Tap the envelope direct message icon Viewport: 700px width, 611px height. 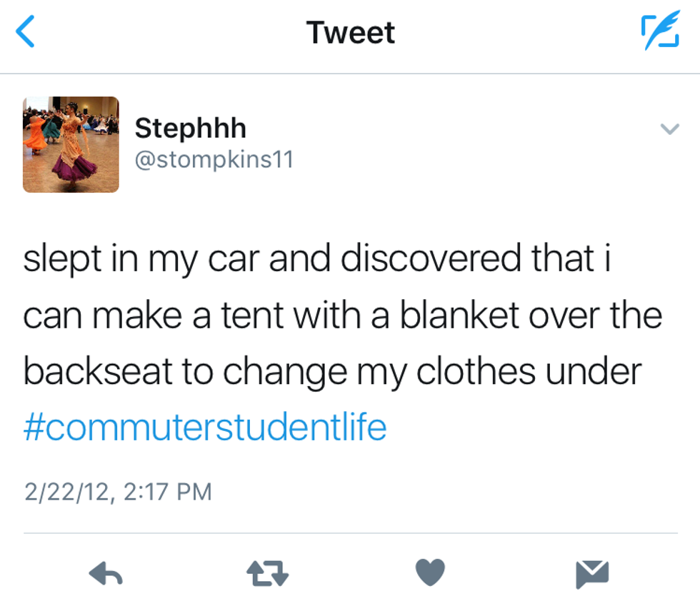[x=592, y=573]
